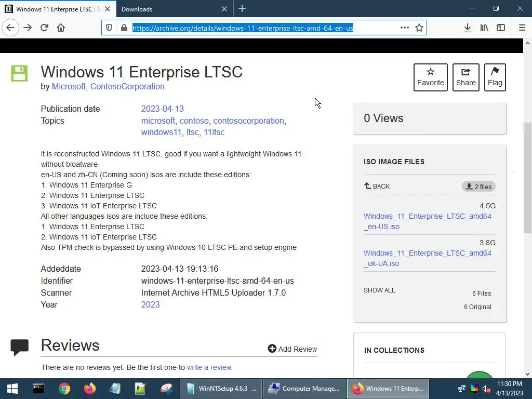The width and height of the screenshot is (532, 399).
Task: Close the Windows 11 Enterprise LTSC tab
Action: tap(108, 9)
